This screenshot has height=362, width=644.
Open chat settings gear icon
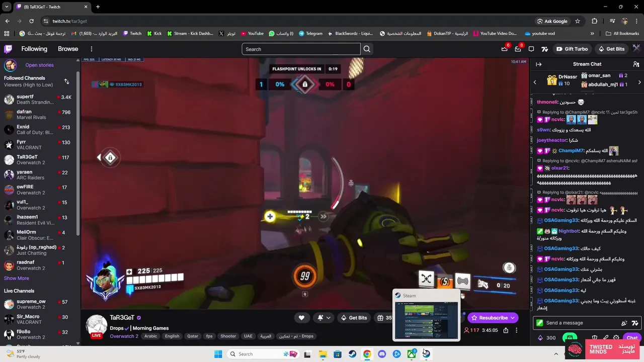tap(616, 338)
